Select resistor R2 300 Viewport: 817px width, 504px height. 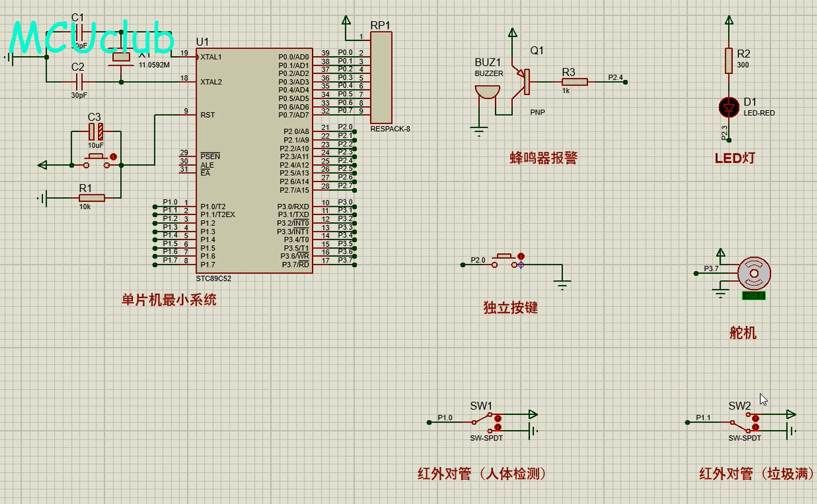[729, 60]
